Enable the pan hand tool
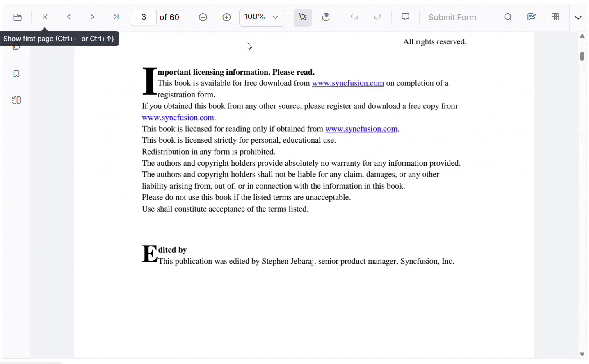The height and width of the screenshot is (364, 589). (x=326, y=17)
